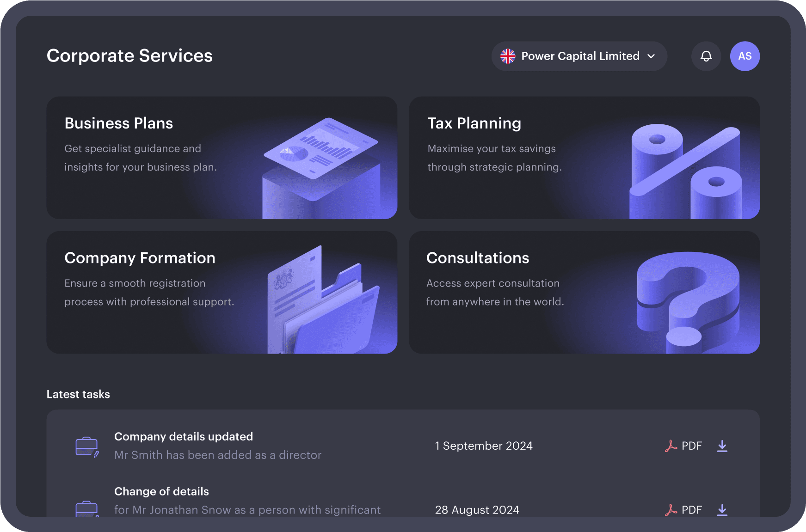Click the Company details updated task title
This screenshot has width=806, height=532.
(x=184, y=436)
